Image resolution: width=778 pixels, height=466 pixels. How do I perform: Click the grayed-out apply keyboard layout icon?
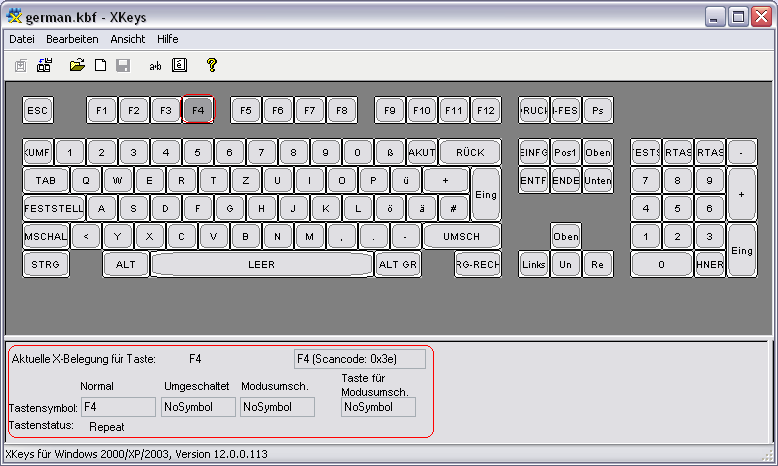[x=20, y=65]
